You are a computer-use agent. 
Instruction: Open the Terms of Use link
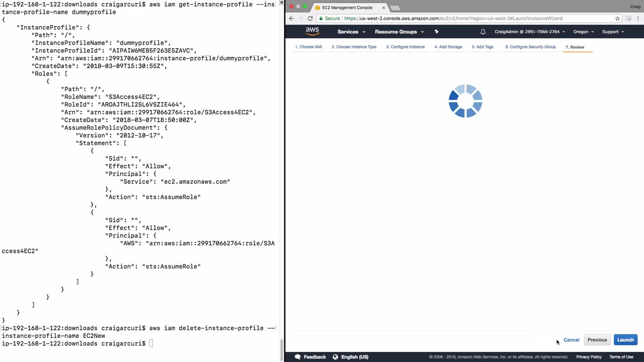click(x=621, y=357)
